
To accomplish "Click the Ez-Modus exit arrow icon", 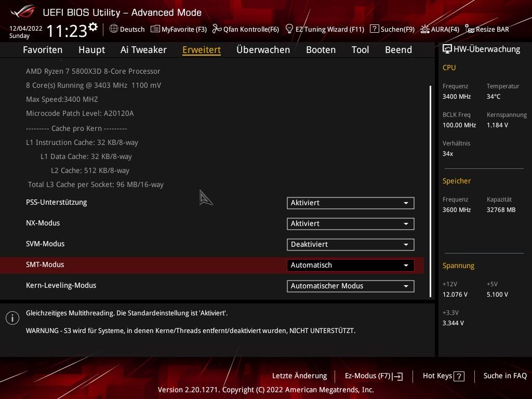I will pos(397,376).
